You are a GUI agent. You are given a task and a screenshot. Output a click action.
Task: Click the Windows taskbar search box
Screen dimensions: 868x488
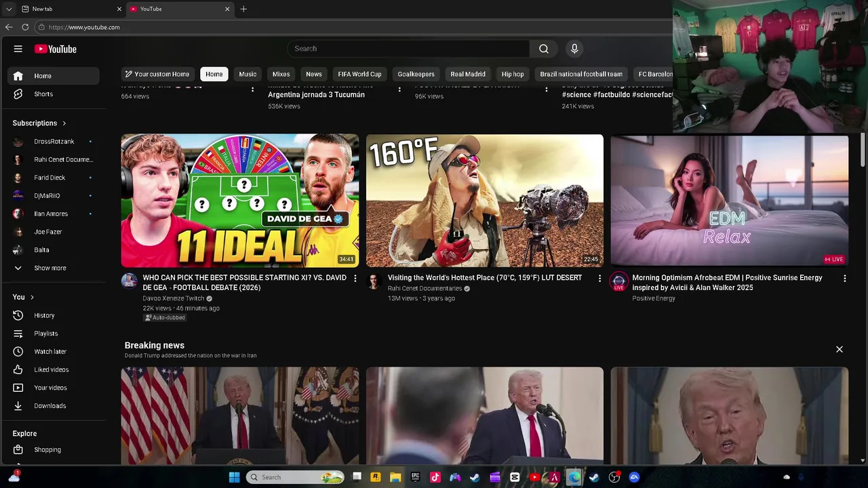coord(295,477)
